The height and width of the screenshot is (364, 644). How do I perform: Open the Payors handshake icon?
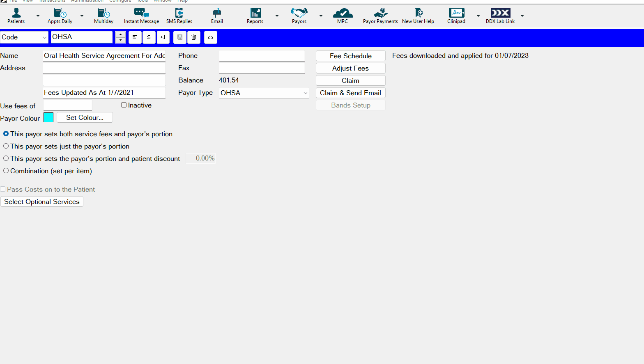(299, 16)
